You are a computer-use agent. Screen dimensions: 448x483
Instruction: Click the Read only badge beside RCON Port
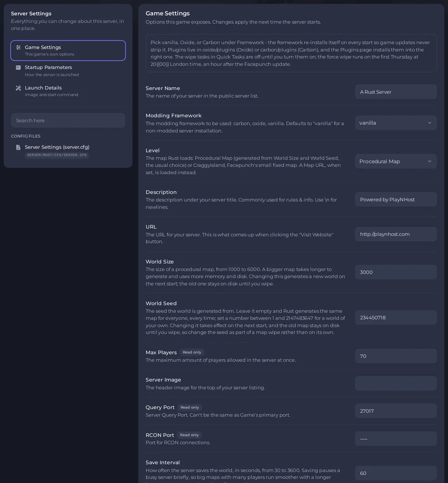[x=189, y=435]
